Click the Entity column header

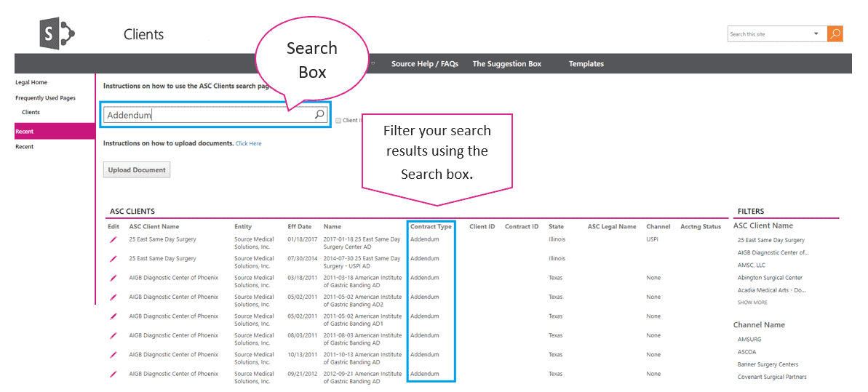coord(243,226)
